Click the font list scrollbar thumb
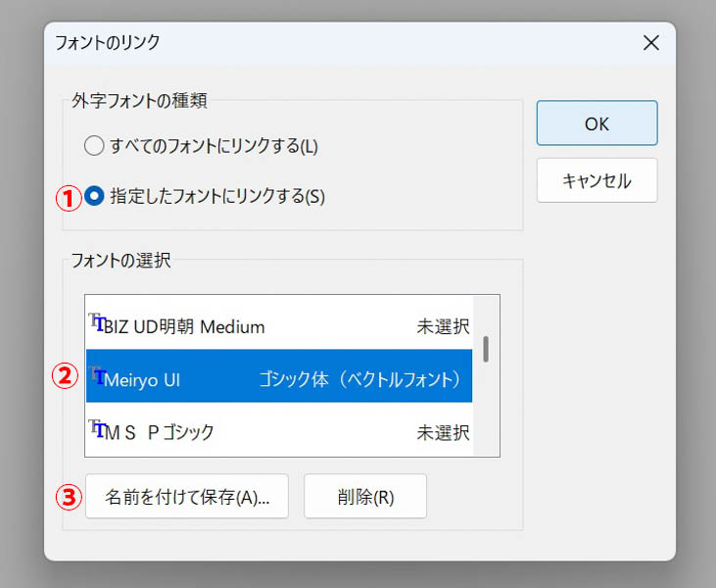This screenshot has width=716, height=588. (486, 349)
